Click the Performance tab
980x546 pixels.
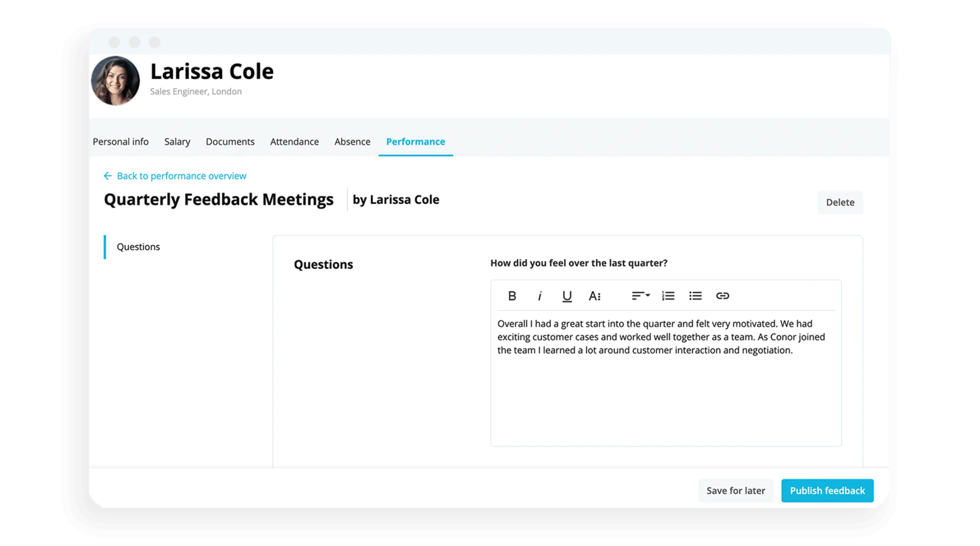coord(415,142)
